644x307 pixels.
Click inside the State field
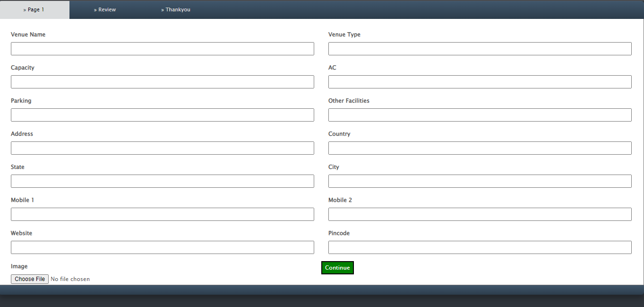tap(162, 181)
